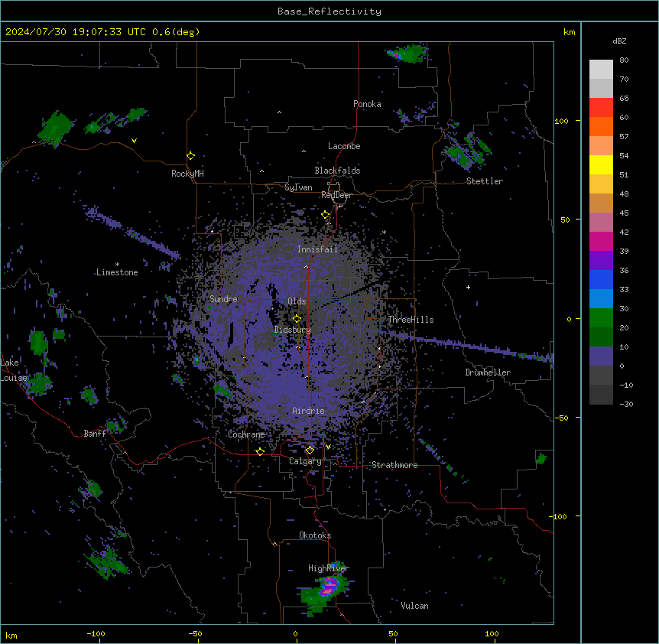Screen dimensions: 659x644
Task: Click the Lake Louise label
Action: tap(14, 370)
